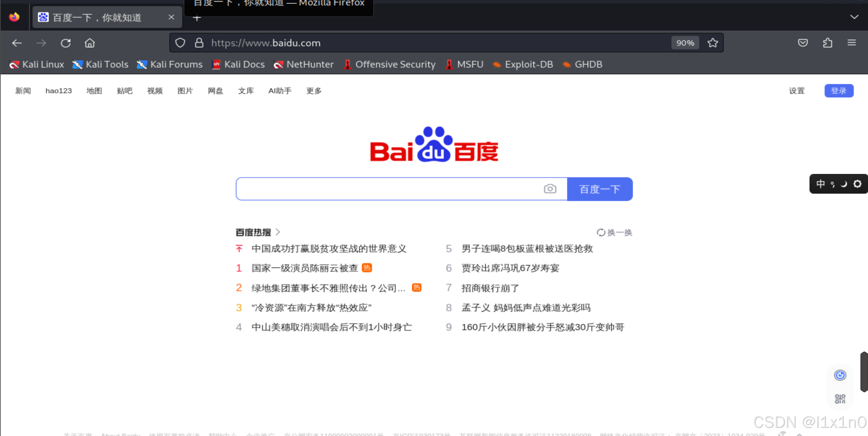This screenshot has height=436, width=868.
Task: Open Baidu 视频 page
Action: 155,91
